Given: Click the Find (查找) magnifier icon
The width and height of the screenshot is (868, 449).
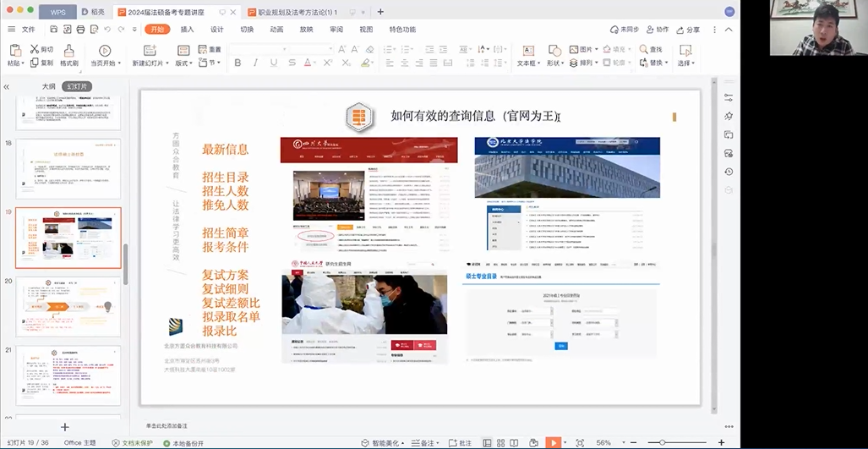Looking at the screenshot, I should click(644, 50).
